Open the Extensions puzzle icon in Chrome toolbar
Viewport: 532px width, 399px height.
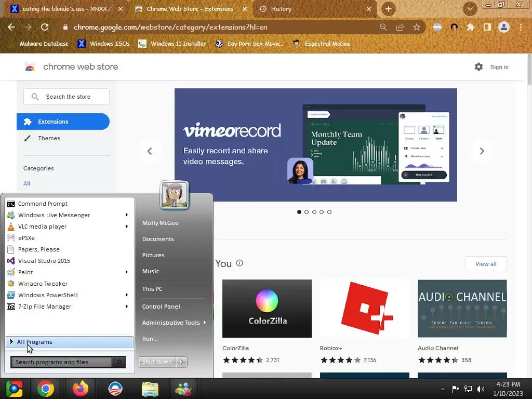[x=470, y=27]
